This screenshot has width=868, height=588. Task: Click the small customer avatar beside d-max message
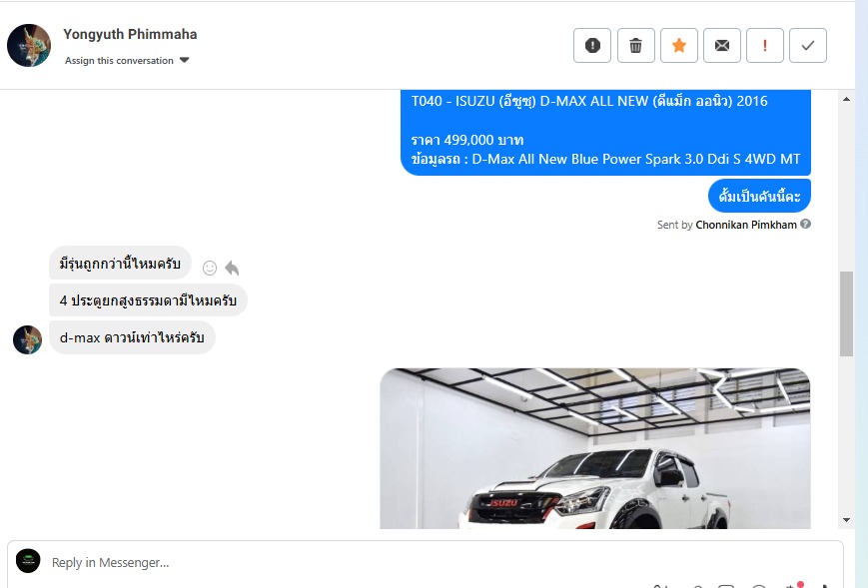[27, 339]
